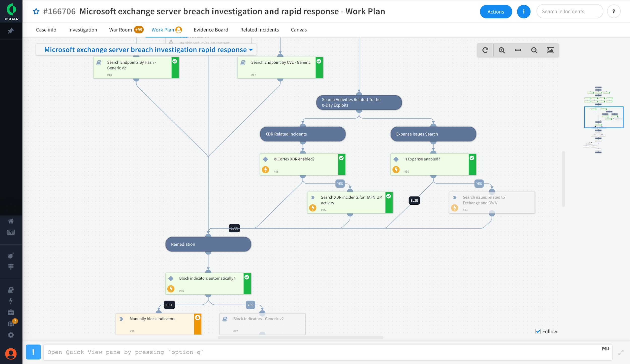Image resolution: width=630 pixels, height=364 pixels.
Task: Select Search Activities Related 0-Day section
Action: 359,102
